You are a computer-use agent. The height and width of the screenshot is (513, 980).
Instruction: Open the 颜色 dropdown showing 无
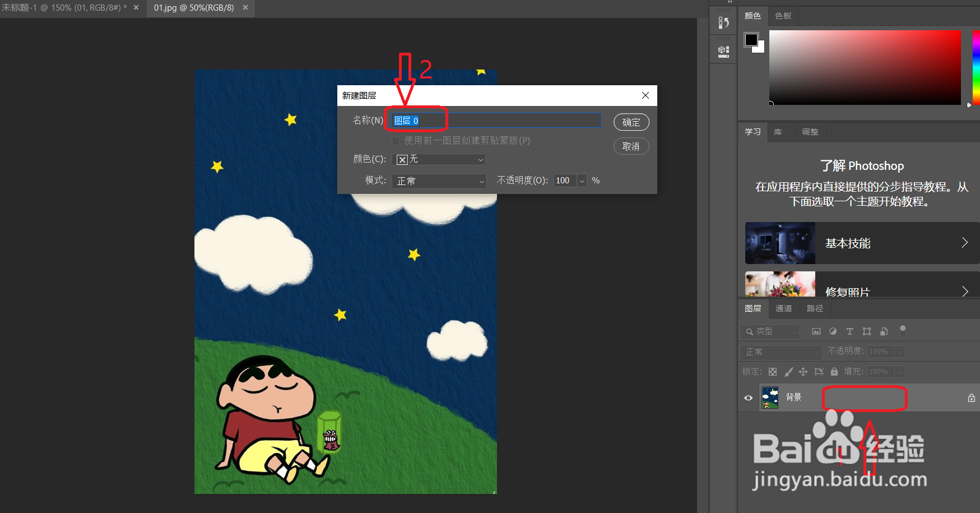coord(439,159)
